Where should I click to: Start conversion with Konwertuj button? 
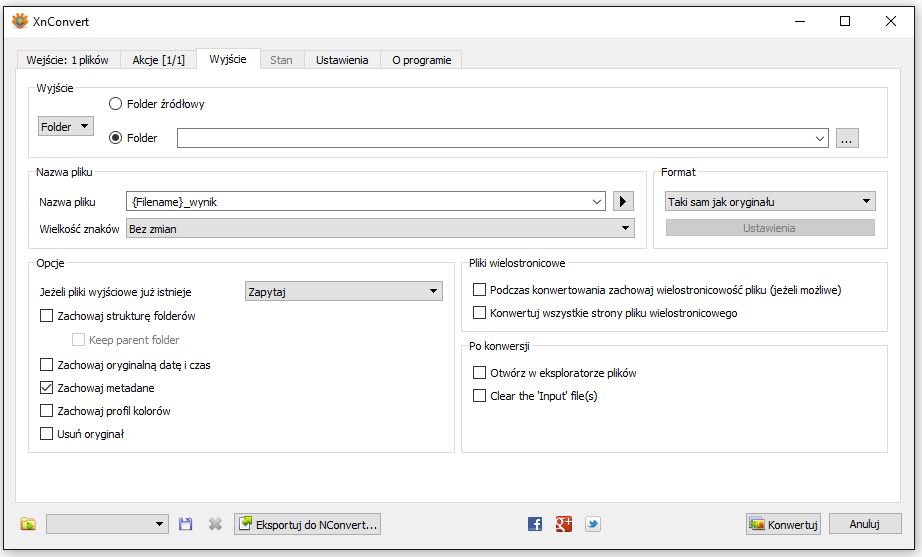[783, 524]
